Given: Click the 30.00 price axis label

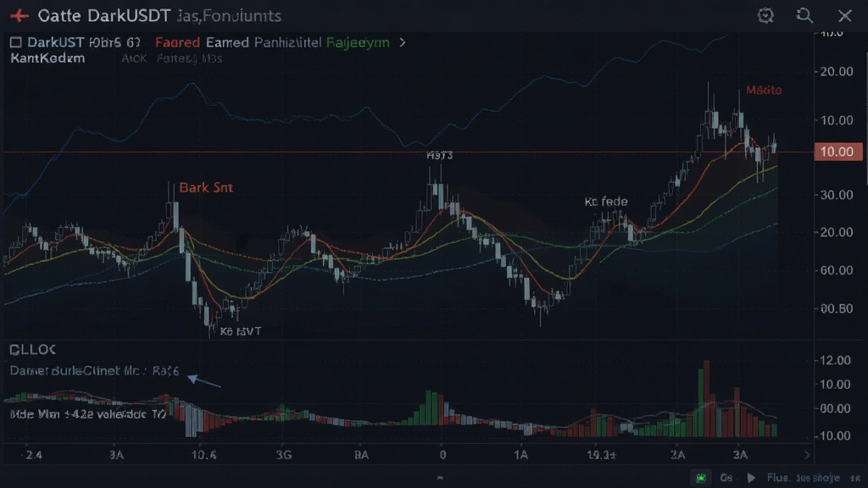Looking at the screenshot, I should [837, 195].
